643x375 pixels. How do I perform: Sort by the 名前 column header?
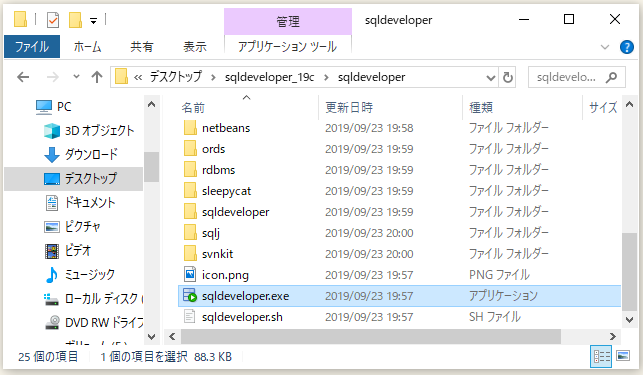click(193, 107)
